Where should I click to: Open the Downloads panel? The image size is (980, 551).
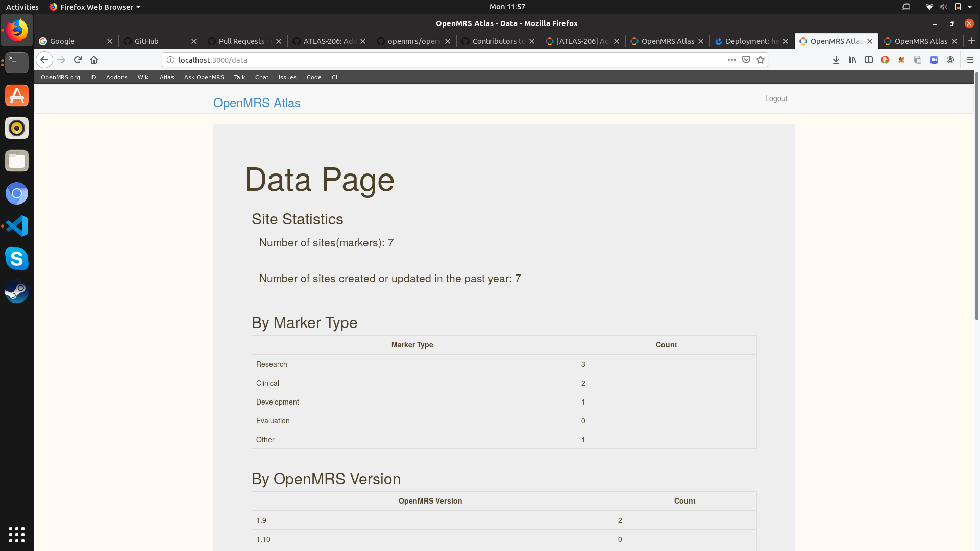[x=836, y=60]
